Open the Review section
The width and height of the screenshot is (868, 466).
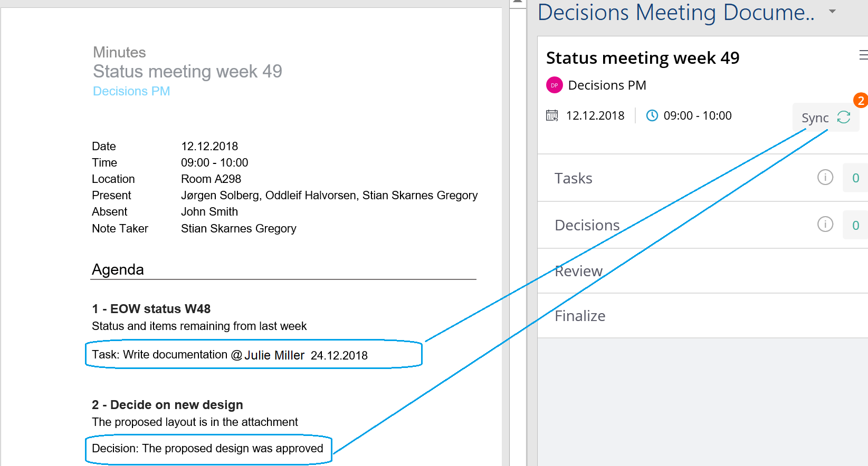[x=703, y=271]
